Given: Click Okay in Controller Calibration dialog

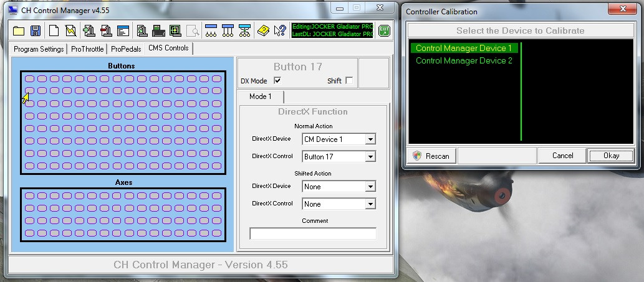Looking at the screenshot, I should [x=612, y=156].
